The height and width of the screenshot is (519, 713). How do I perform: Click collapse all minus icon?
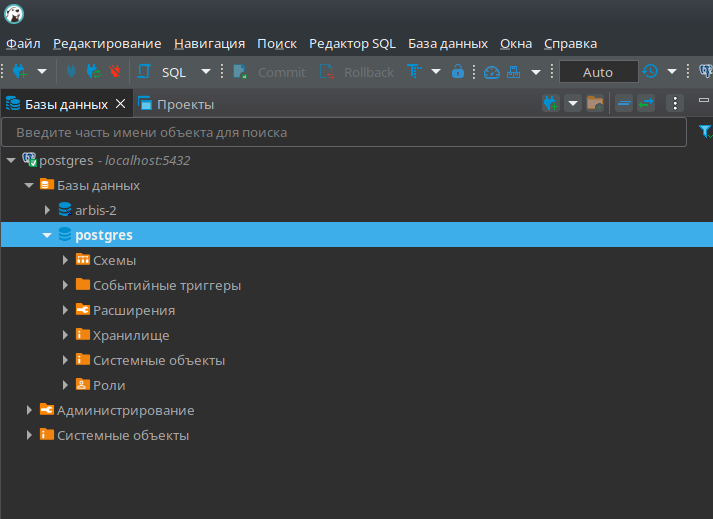[x=624, y=103]
